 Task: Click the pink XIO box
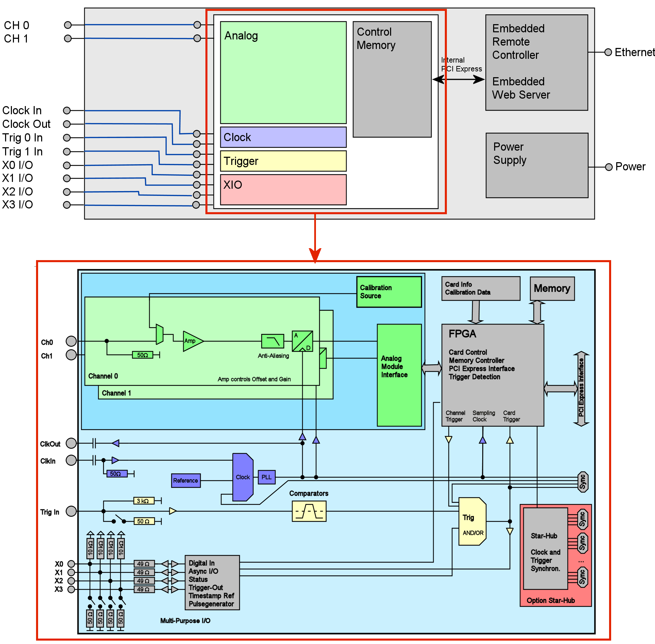(283, 189)
